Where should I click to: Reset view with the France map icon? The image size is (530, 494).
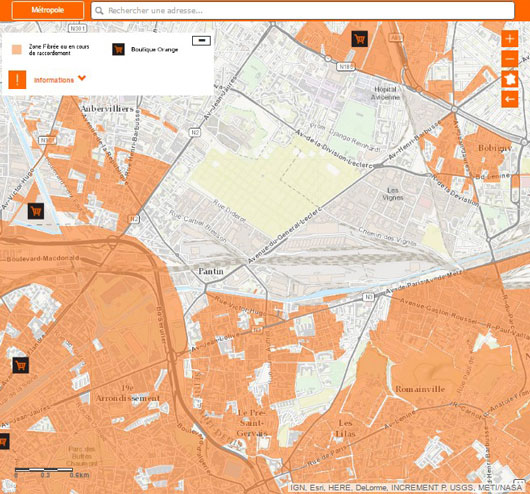509,79
